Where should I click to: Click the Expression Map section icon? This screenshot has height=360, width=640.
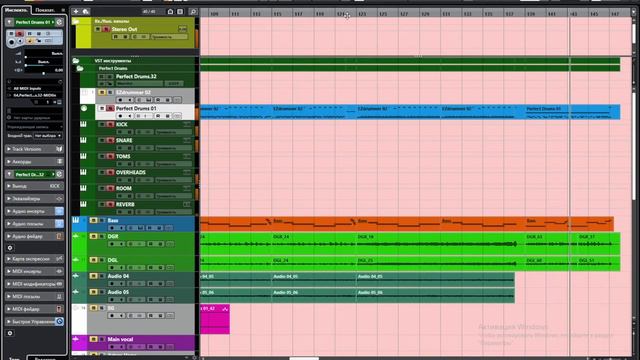coord(59,259)
